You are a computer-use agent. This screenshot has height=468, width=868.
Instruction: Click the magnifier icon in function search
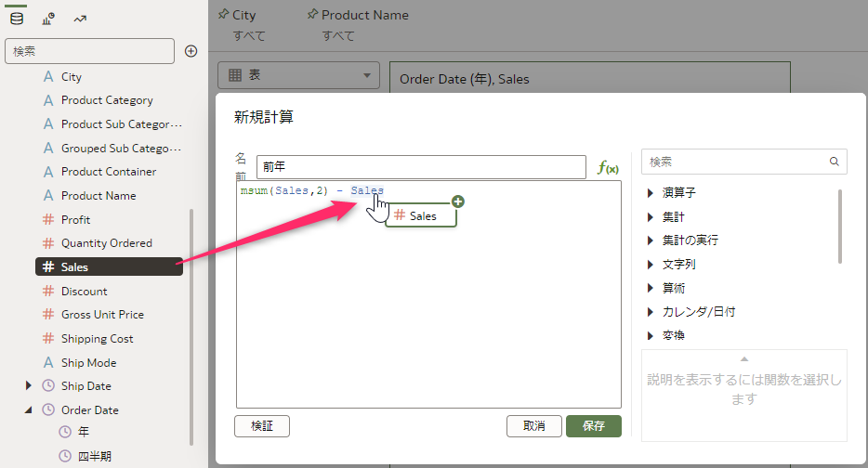pos(835,162)
